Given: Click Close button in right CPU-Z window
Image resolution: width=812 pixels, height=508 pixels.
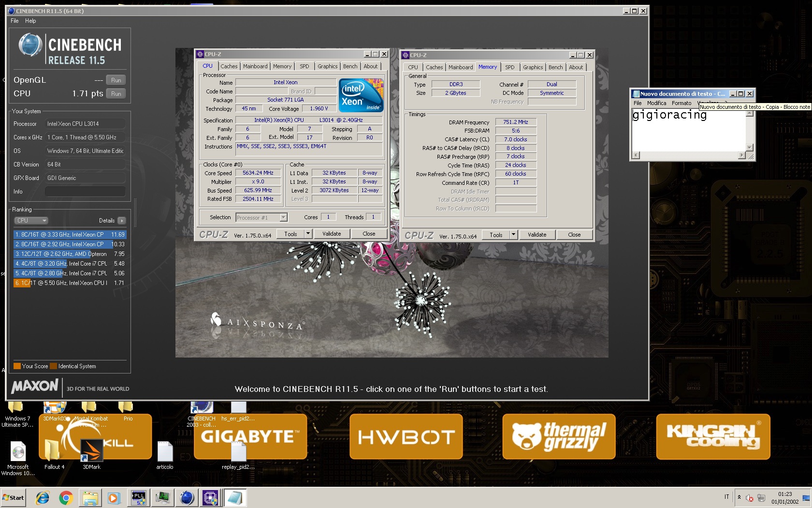Looking at the screenshot, I should [x=574, y=235].
